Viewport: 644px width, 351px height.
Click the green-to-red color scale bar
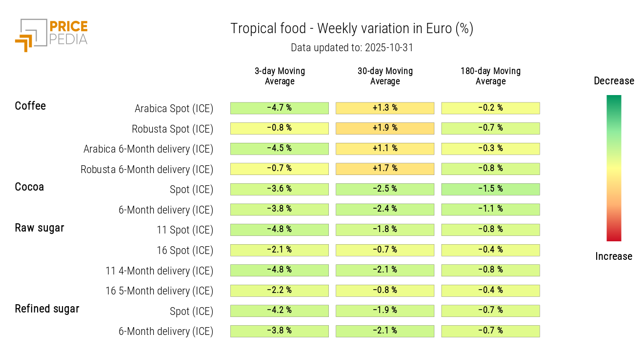614,168
